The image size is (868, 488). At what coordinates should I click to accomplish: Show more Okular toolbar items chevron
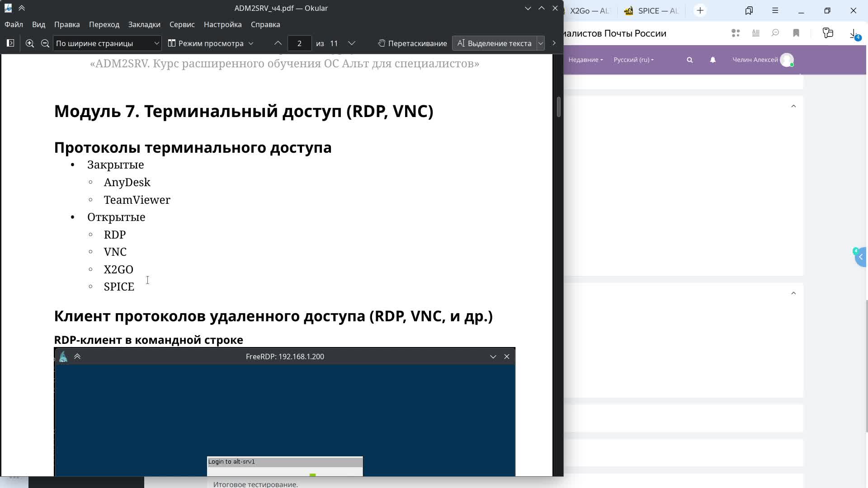[554, 43]
